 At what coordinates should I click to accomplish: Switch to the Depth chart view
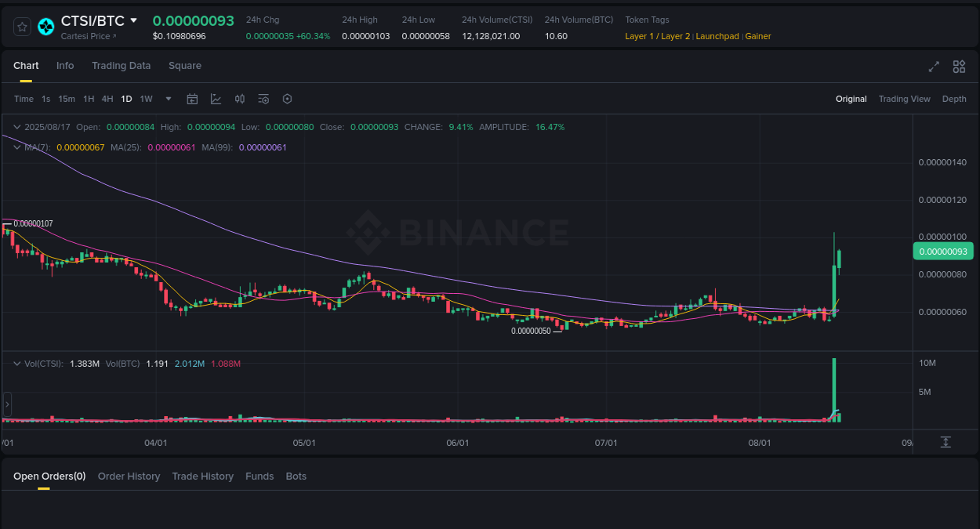point(954,99)
